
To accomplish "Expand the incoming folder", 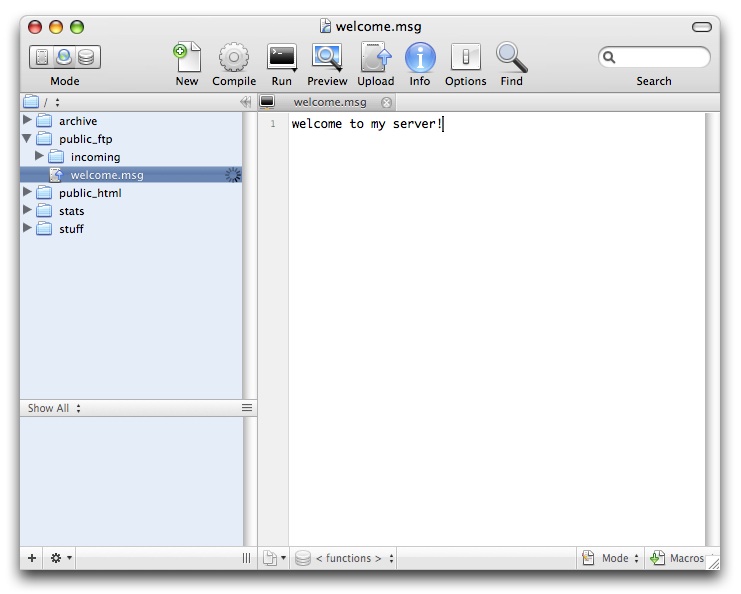I will coord(39,156).
